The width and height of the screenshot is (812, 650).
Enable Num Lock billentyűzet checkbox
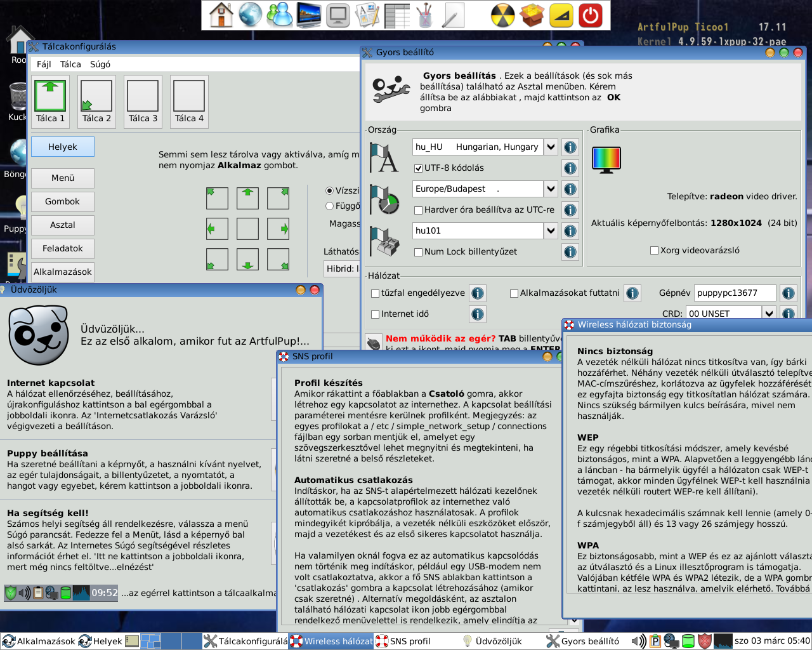pos(418,252)
